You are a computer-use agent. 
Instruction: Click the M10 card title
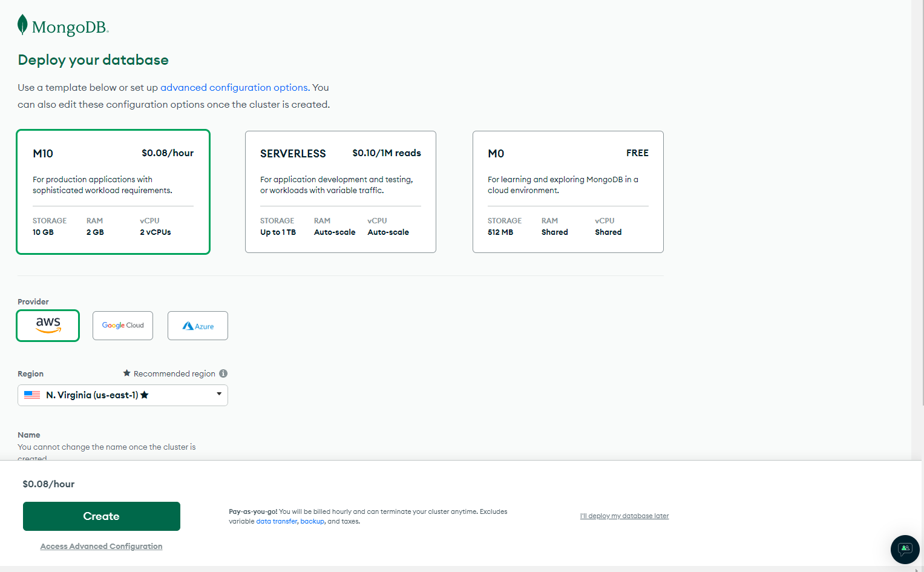pyautogui.click(x=43, y=154)
